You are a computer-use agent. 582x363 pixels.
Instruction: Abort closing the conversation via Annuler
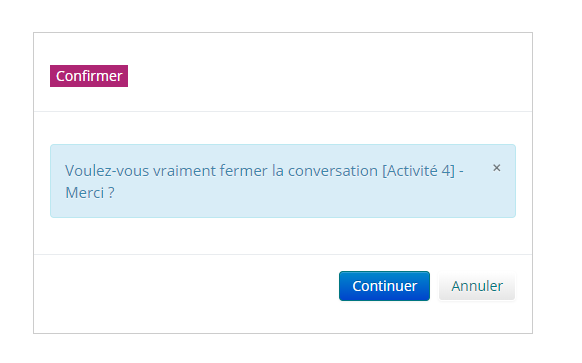[477, 286]
